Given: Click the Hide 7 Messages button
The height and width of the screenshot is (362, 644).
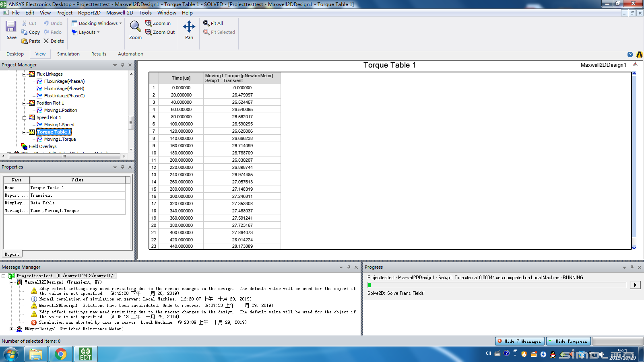Looking at the screenshot, I should click(x=520, y=341).
